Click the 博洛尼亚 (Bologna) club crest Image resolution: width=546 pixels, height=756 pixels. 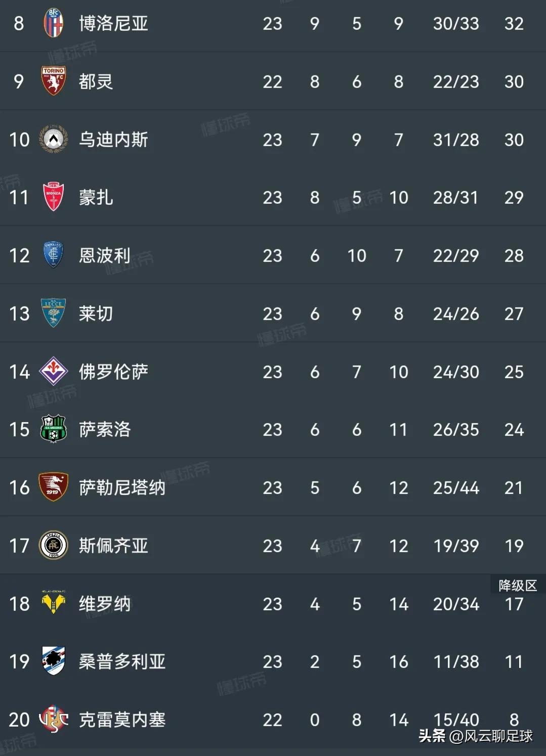(x=53, y=24)
